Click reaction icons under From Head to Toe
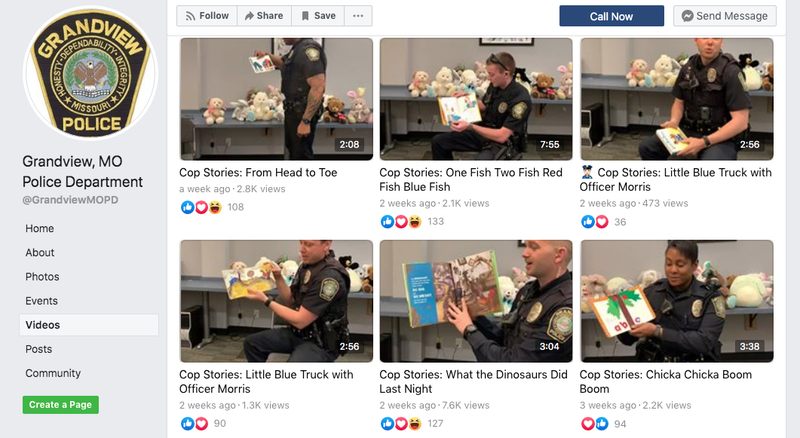Viewport: 800px width, 438px height. pyautogui.click(x=201, y=207)
